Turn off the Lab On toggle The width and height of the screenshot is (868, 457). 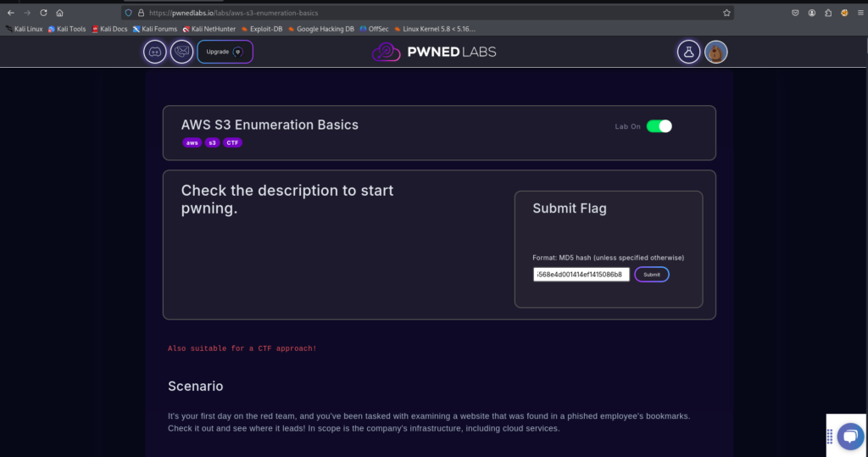point(659,126)
